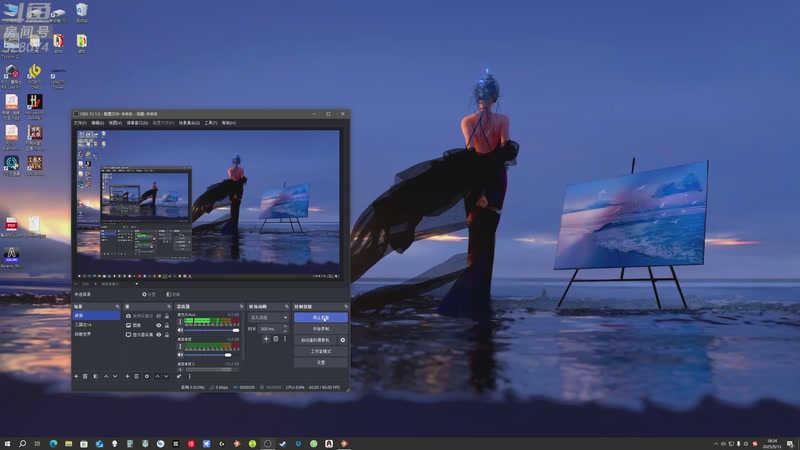
Task: Click the start virtual camera button
Action: 315,340
